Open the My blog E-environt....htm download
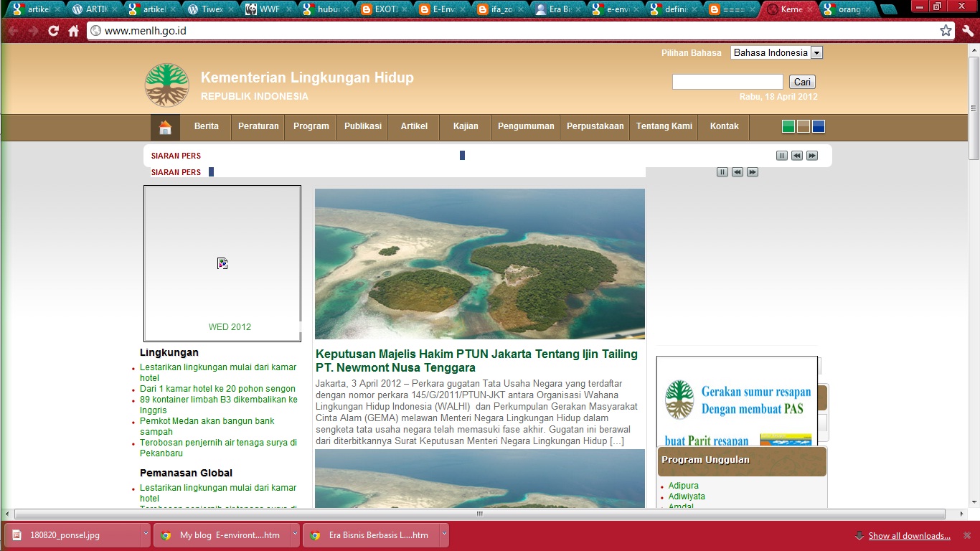Screen dimensions: 980x551 click(x=222, y=535)
